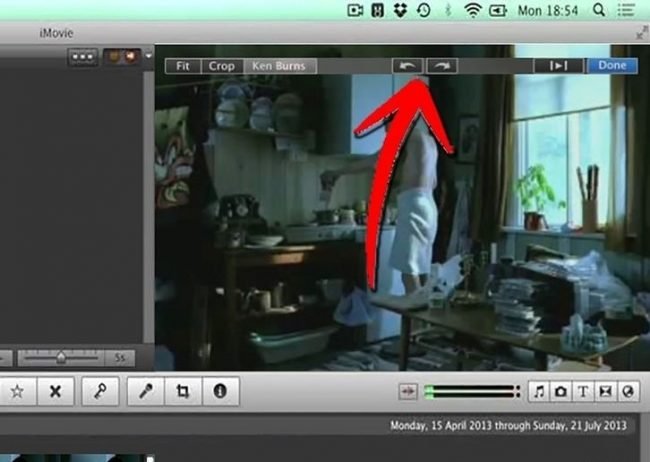Select the Fit option
This screenshot has height=462, width=650.
(x=183, y=66)
